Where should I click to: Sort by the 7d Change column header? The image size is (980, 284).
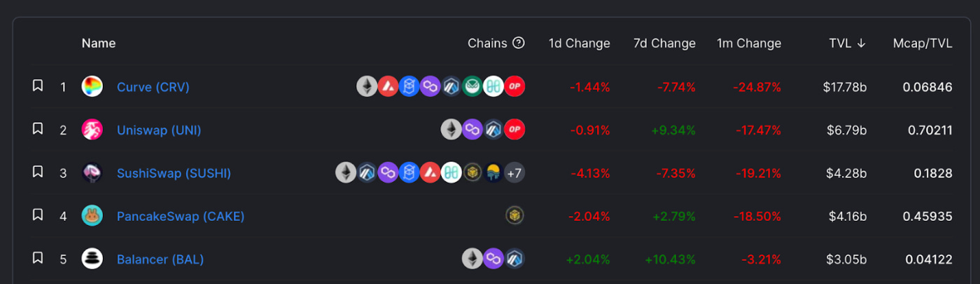(x=664, y=43)
